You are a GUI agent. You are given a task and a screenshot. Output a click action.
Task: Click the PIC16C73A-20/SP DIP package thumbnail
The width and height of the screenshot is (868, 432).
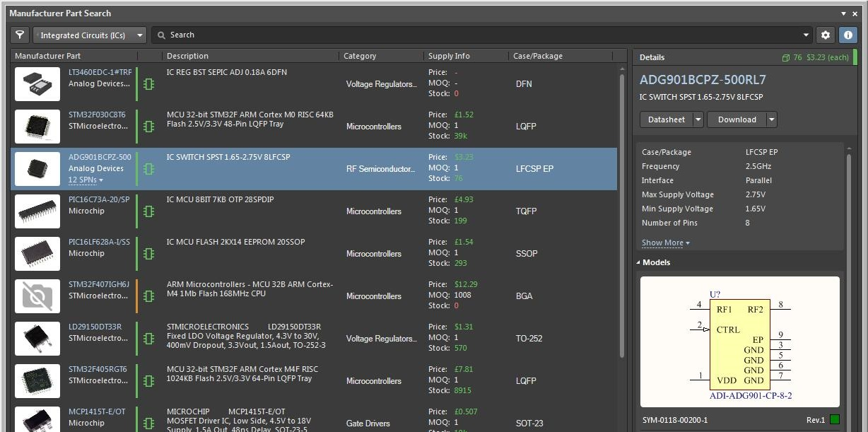tap(37, 211)
